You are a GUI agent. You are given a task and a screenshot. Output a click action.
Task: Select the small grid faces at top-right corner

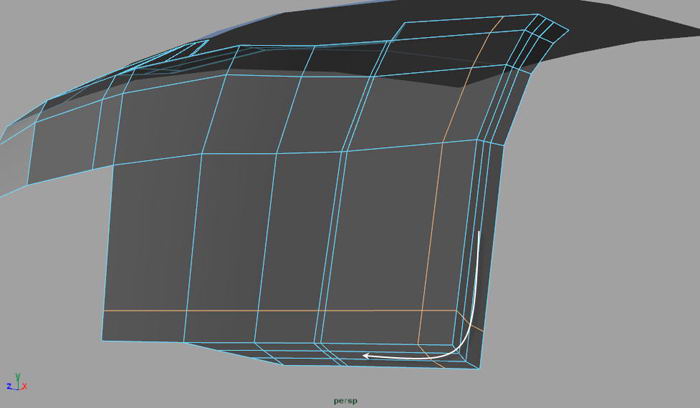click(x=542, y=32)
